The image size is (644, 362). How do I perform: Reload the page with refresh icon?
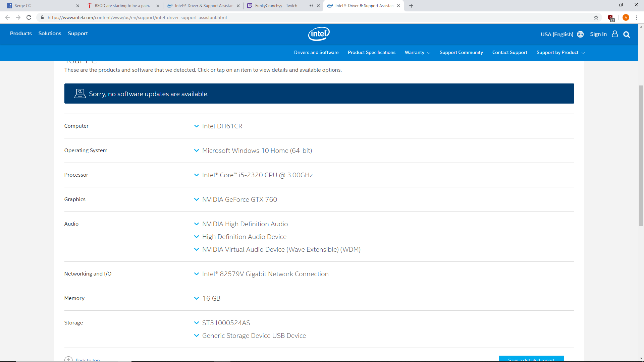(29, 17)
